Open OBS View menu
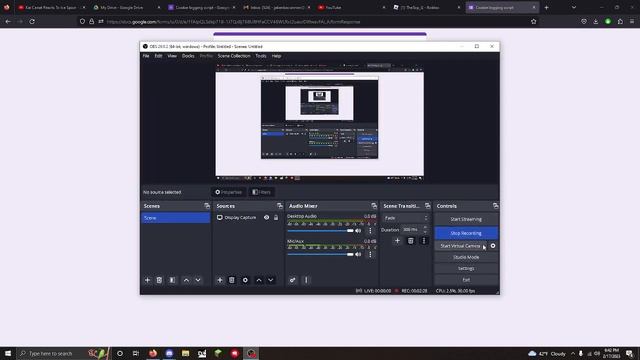Image resolution: width=640 pixels, height=360 pixels. (x=172, y=56)
